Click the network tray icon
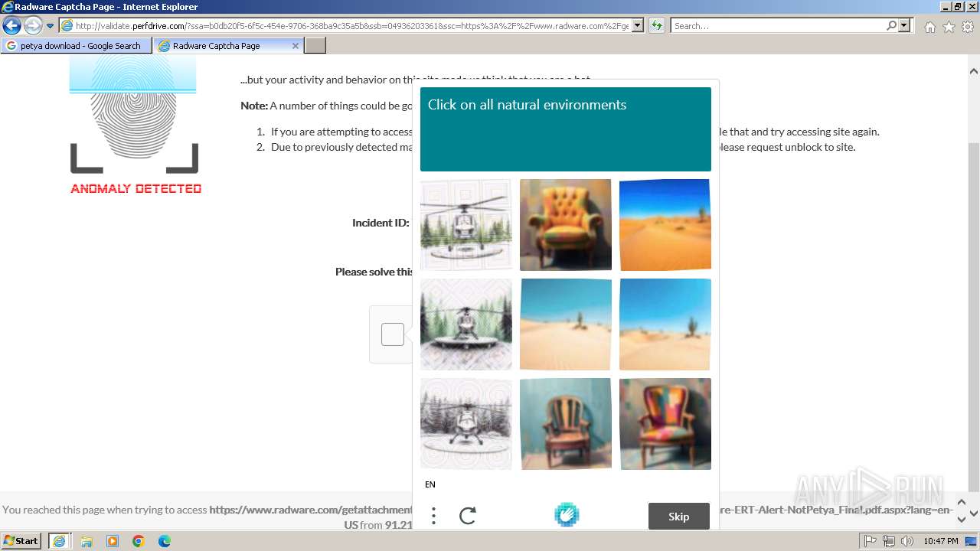This screenshot has width=980, height=551. pos(889,541)
